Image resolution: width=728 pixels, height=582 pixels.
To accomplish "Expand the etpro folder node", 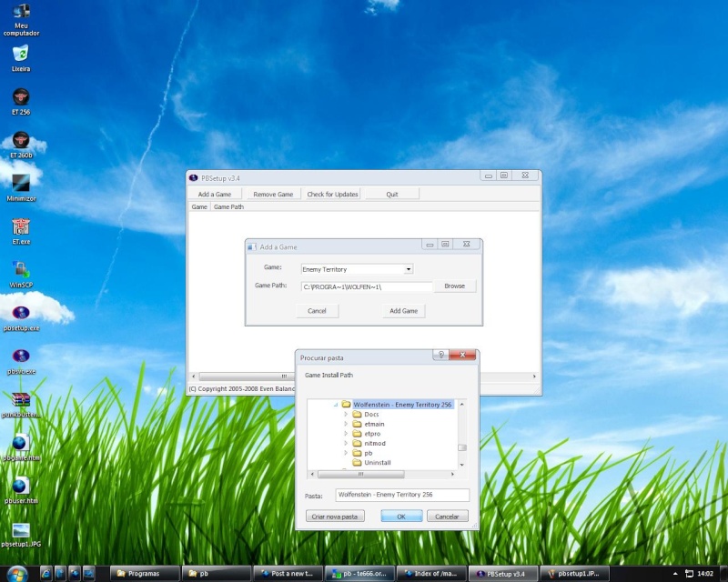I will [346, 434].
